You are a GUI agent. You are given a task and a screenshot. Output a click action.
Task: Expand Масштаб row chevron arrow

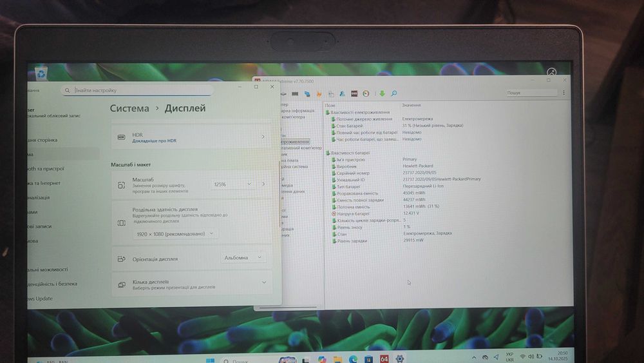click(263, 184)
